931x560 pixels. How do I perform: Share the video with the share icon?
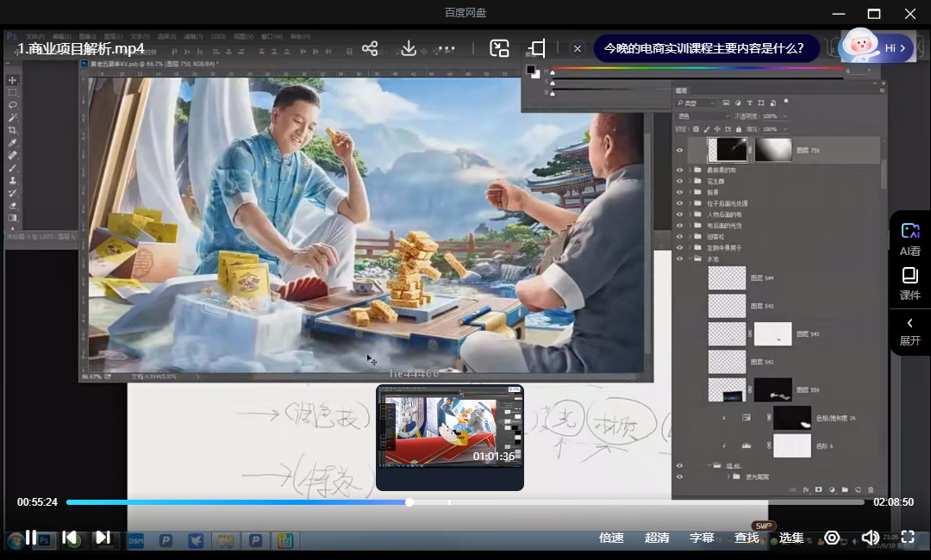click(370, 48)
